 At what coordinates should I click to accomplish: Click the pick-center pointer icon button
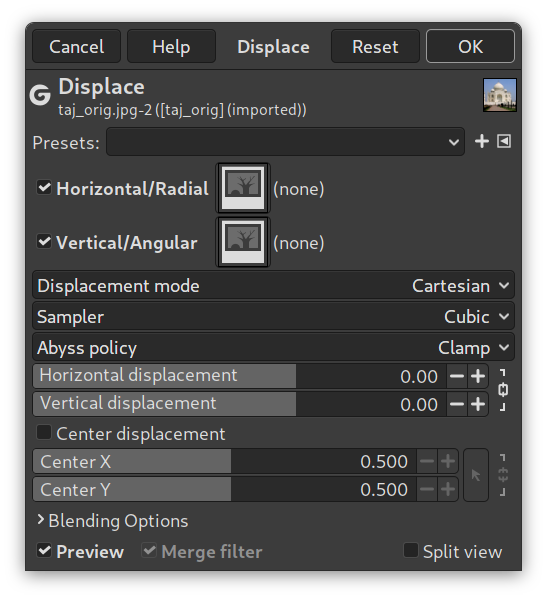pos(476,475)
